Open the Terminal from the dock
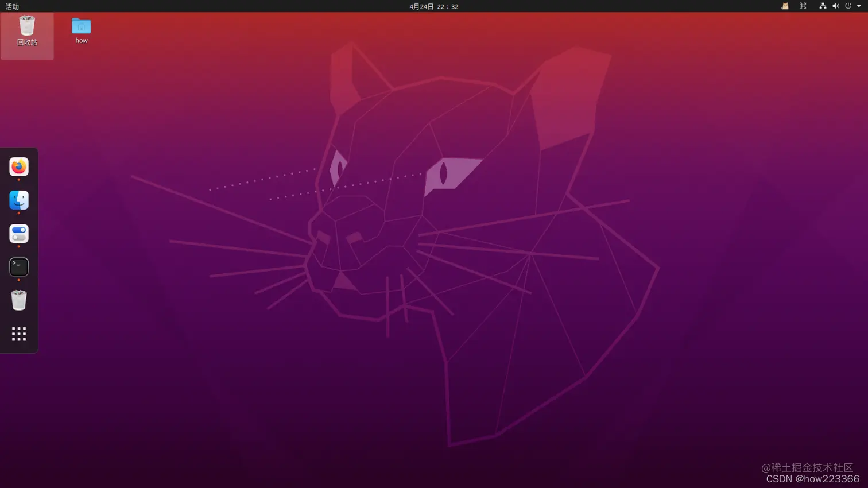Screen dimensions: 868x488 point(19,267)
